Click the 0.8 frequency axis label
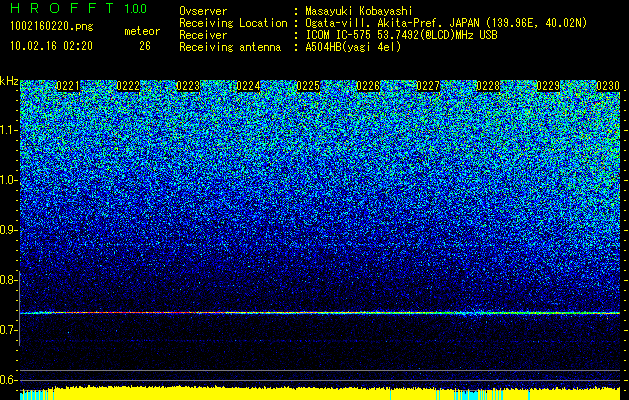 pyautogui.click(x=9, y=280)
